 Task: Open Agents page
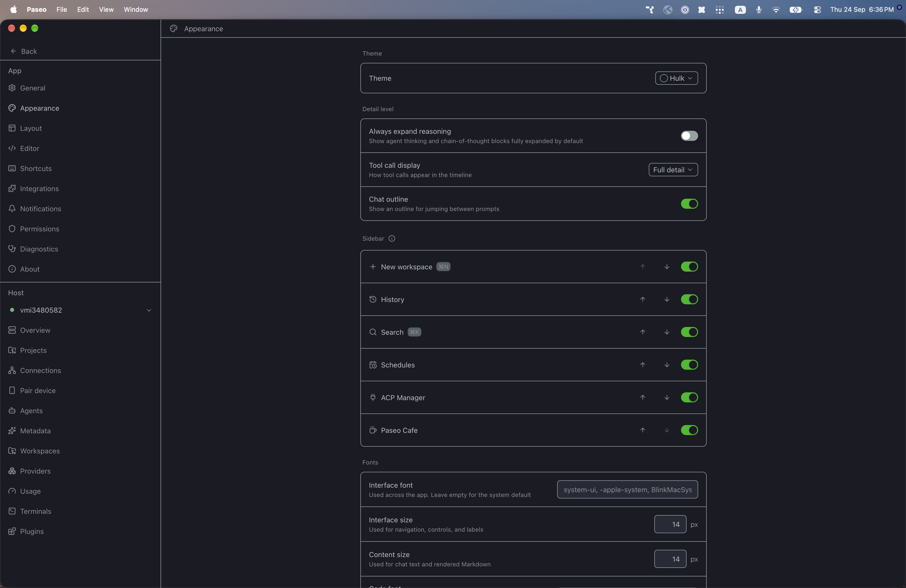point(25,411)
